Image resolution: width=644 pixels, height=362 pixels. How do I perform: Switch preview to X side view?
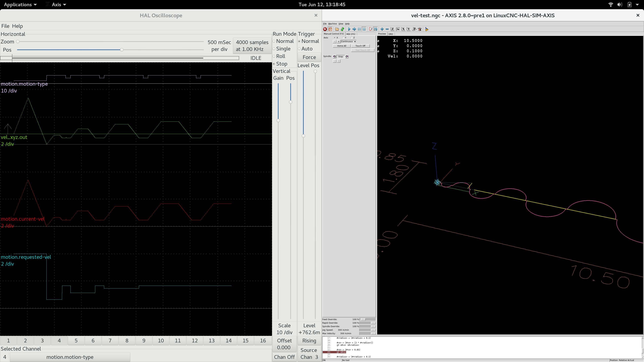coord(403,29)
